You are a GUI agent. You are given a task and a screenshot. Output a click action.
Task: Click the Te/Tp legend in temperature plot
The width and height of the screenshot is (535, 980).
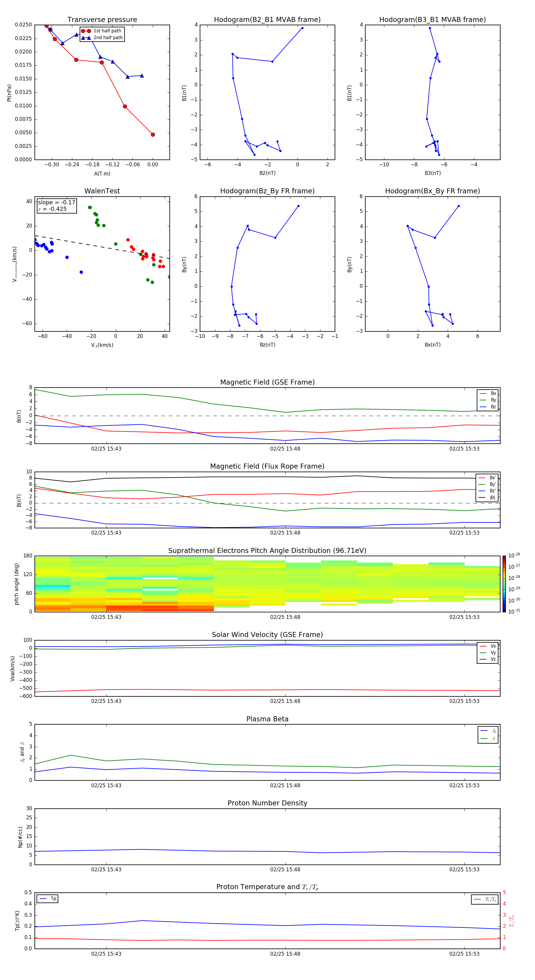tap(485, 899)
